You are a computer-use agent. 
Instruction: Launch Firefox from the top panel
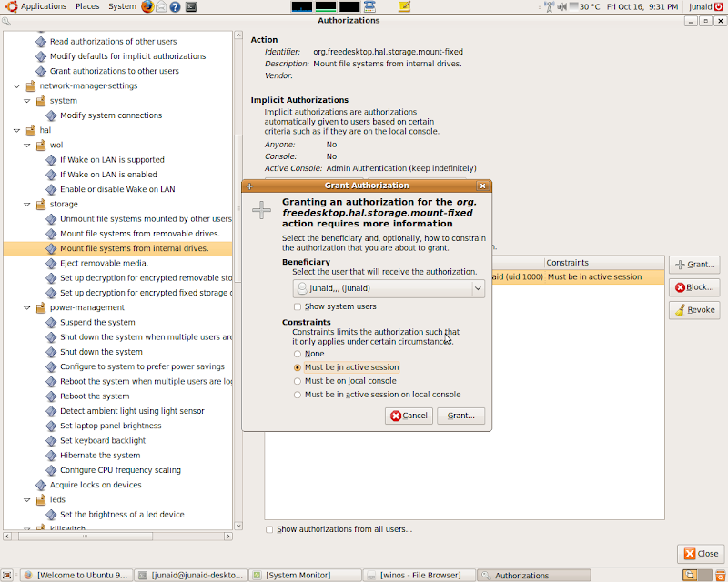click(x=147, y=6)
